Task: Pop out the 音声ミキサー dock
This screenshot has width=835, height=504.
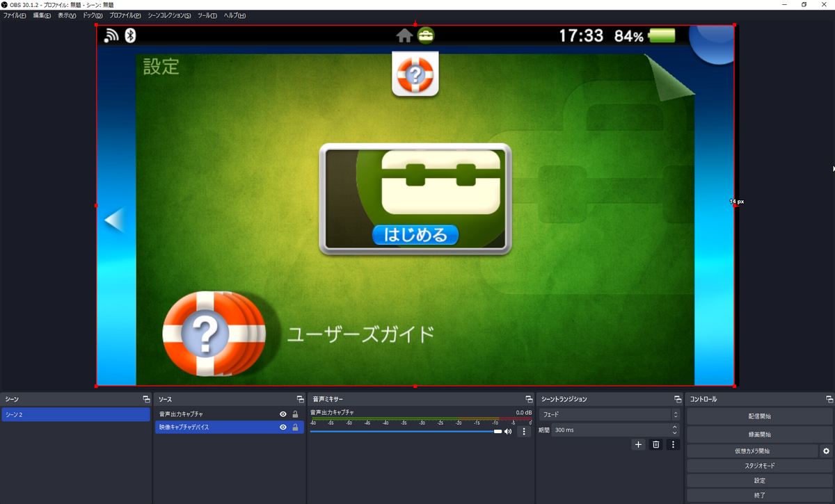Action: 530,399
